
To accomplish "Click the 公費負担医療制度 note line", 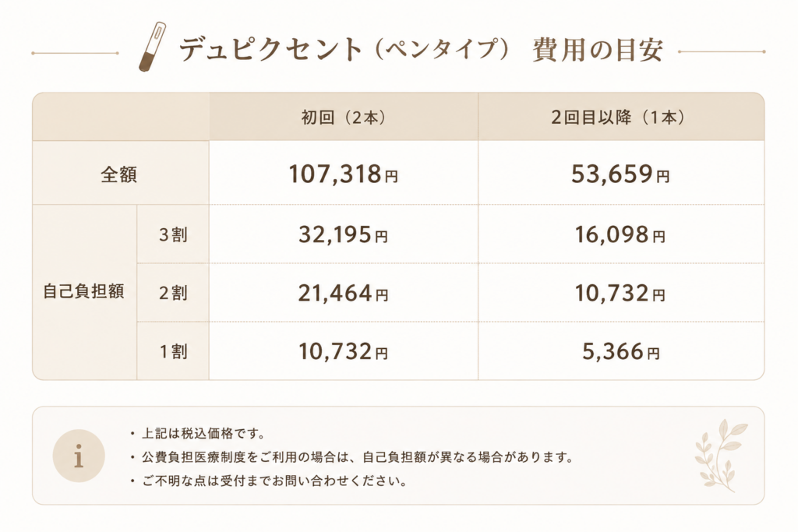I will 358,457.
